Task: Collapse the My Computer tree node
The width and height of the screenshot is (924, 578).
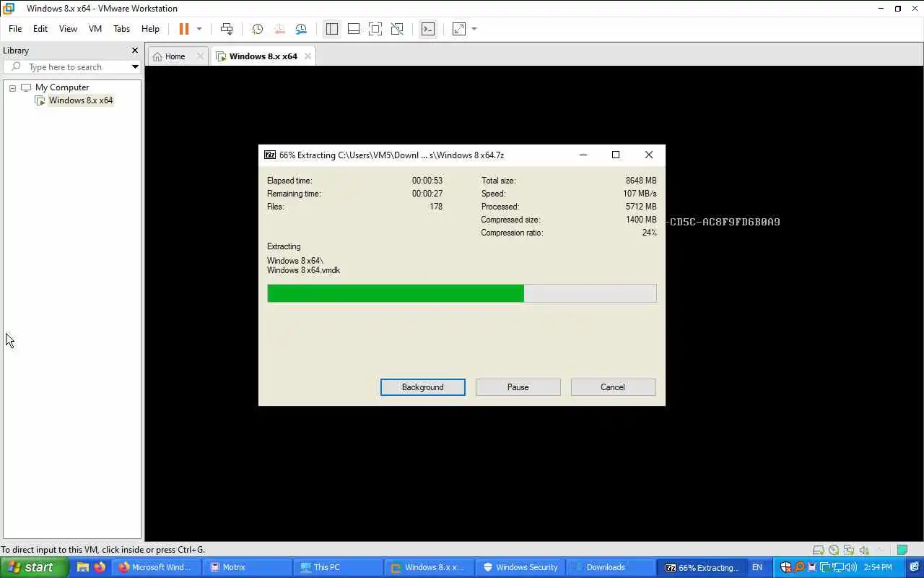Action: (x=12, y=87)
